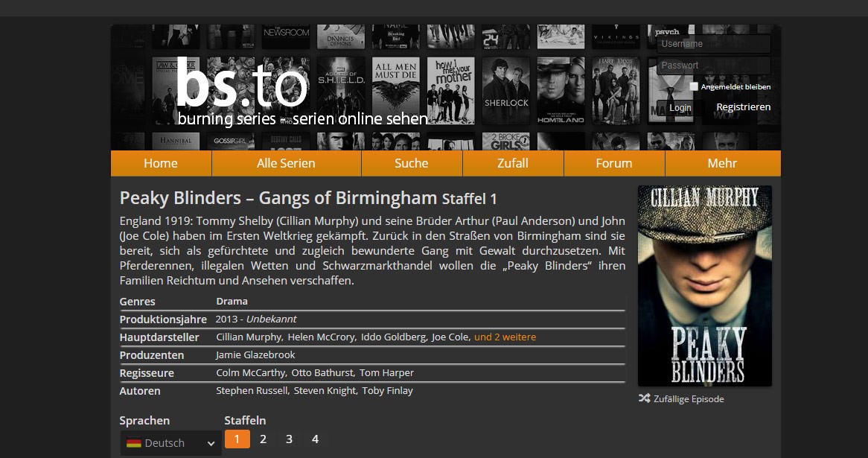
Task: Click the Sherlock poster in header
Action: pyautogui.click(x=506, y=90)
